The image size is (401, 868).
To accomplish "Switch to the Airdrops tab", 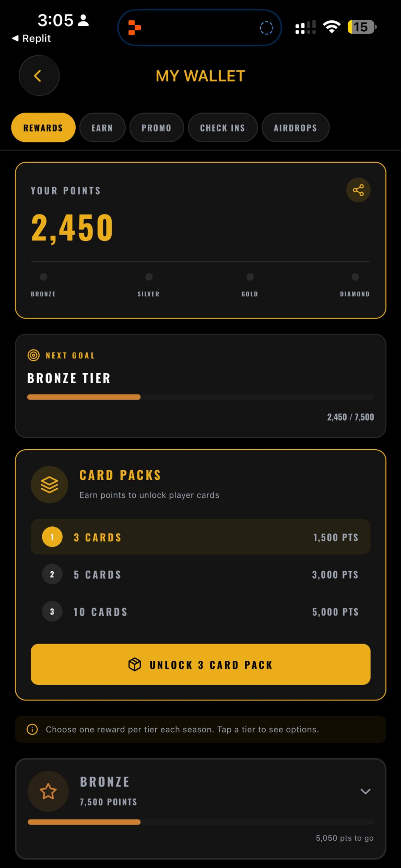I will (x=295, y=128).
